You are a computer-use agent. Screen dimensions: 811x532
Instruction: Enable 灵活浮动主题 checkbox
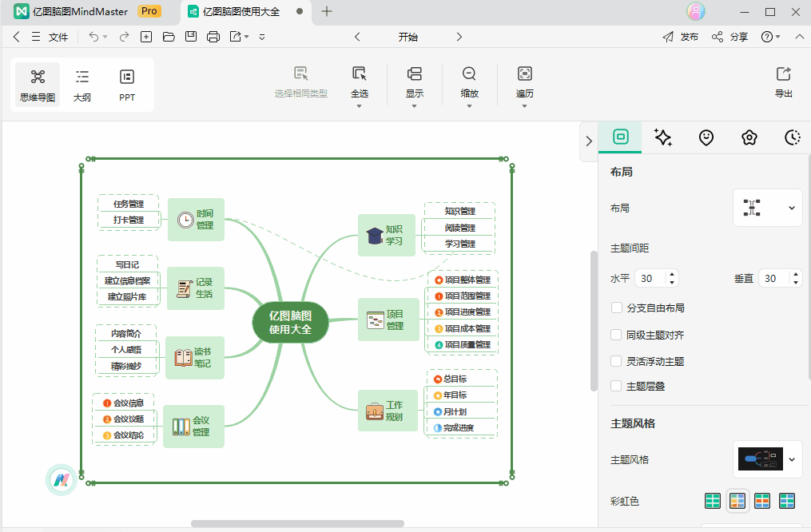coord(616,361)
